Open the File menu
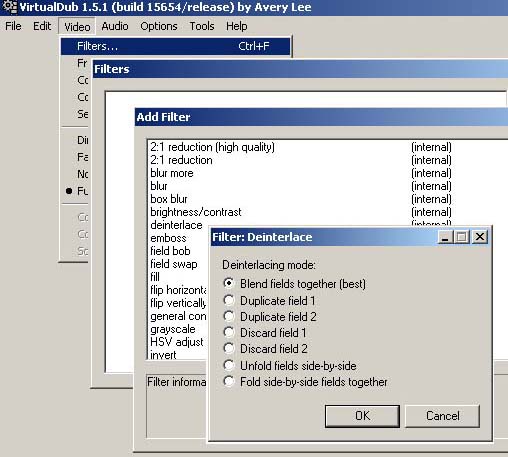The image size is (508, 457). 13,26
